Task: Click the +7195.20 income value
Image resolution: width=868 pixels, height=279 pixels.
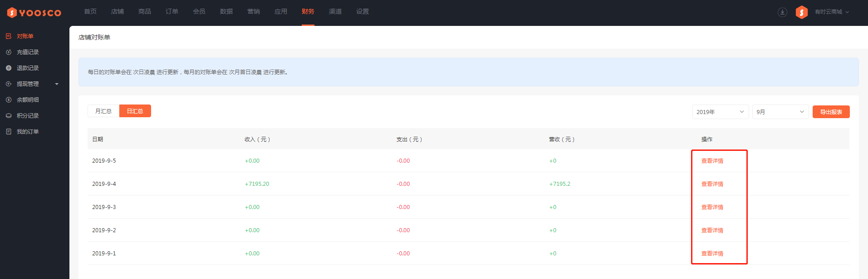Action: coord(257,184)
